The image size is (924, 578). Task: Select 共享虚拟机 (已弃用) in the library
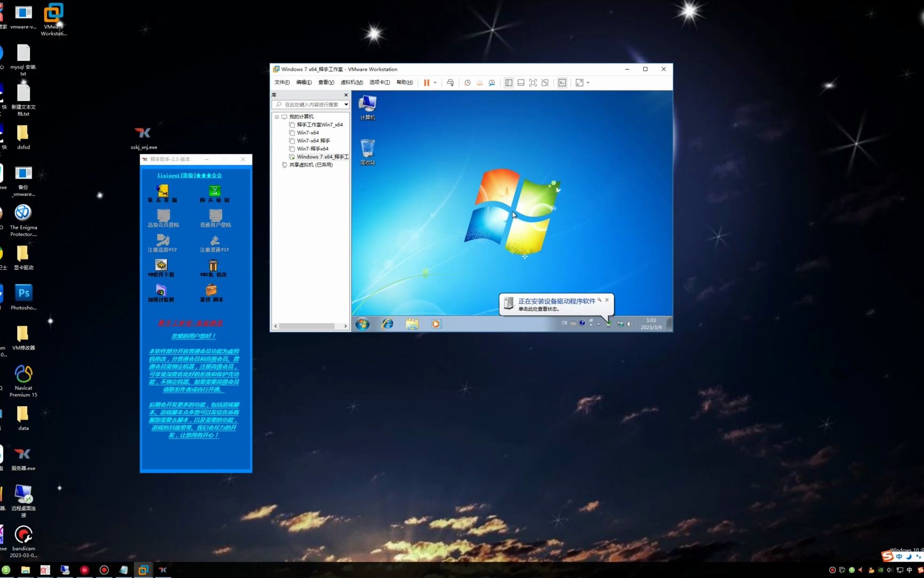pyautogui.click(x=311, y=165)
